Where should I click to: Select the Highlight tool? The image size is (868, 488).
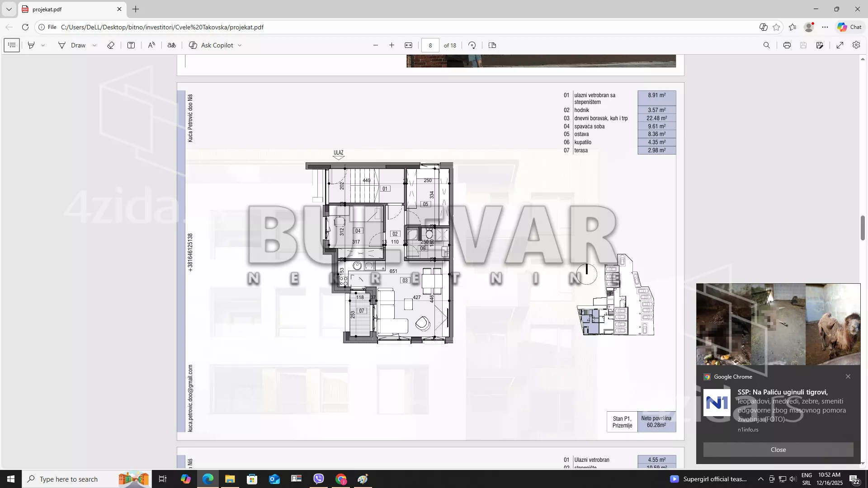[31, 45]
